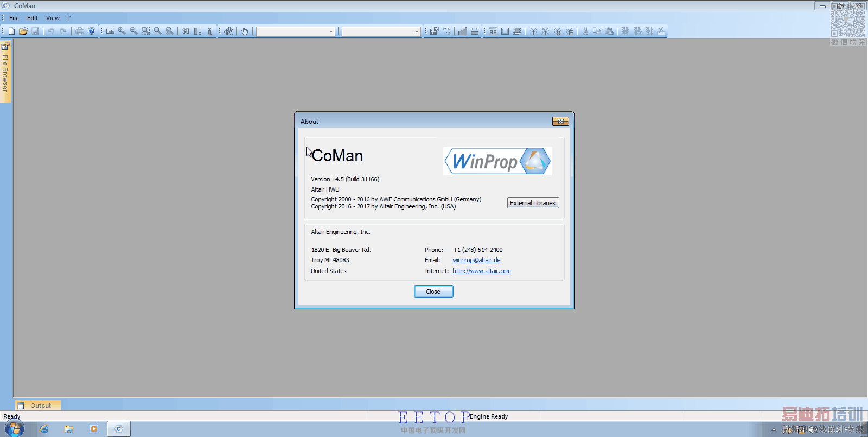The width and height of the screenshot is (868, 437).
Task: Click the table list view icon
Action: [x=493, y=31]
